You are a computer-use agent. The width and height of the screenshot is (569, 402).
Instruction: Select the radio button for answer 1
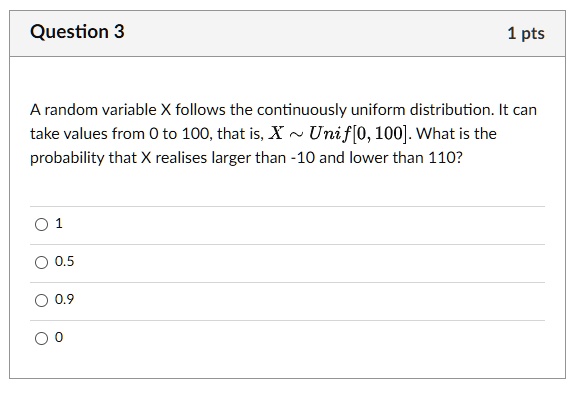[x=41, y=224]
